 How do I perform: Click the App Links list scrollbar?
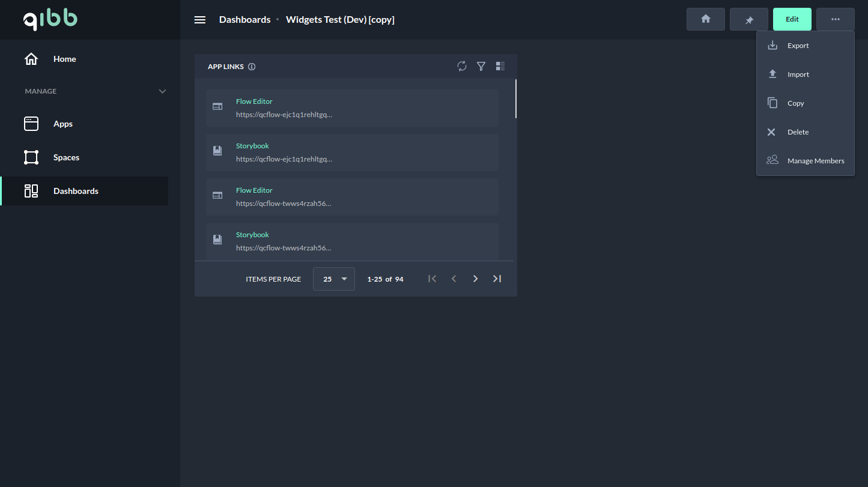click(515, 99)
